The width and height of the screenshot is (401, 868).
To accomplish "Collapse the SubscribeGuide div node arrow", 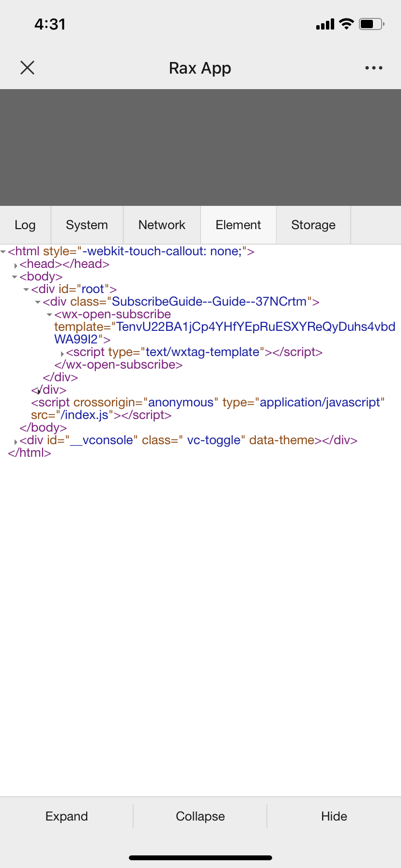I will [38, 302].
